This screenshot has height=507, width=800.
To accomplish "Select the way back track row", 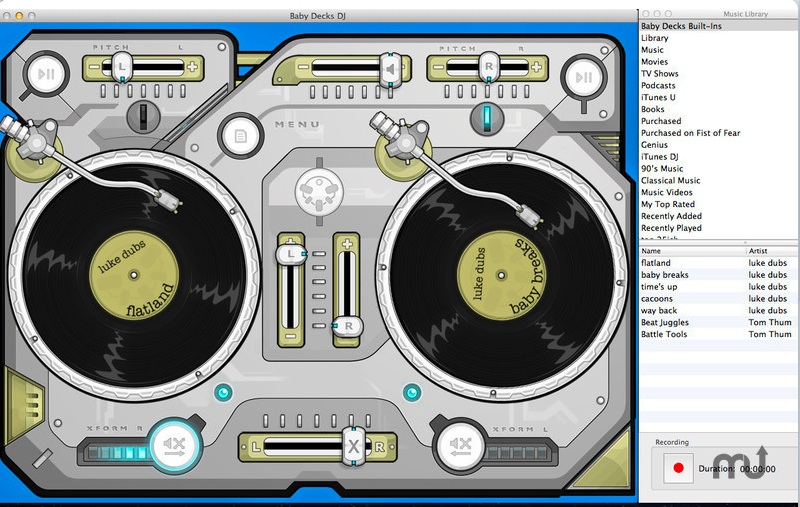I will coord(718,311).
